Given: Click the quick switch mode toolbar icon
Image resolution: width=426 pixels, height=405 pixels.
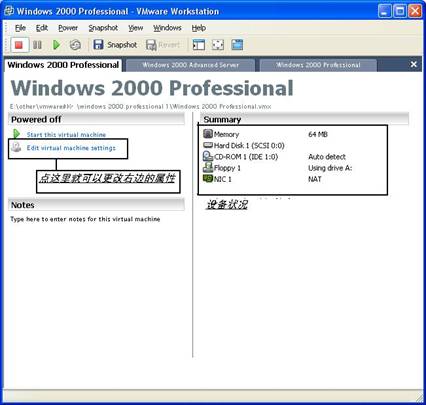Looking at the screenshot, I should (x=237, y=45).
